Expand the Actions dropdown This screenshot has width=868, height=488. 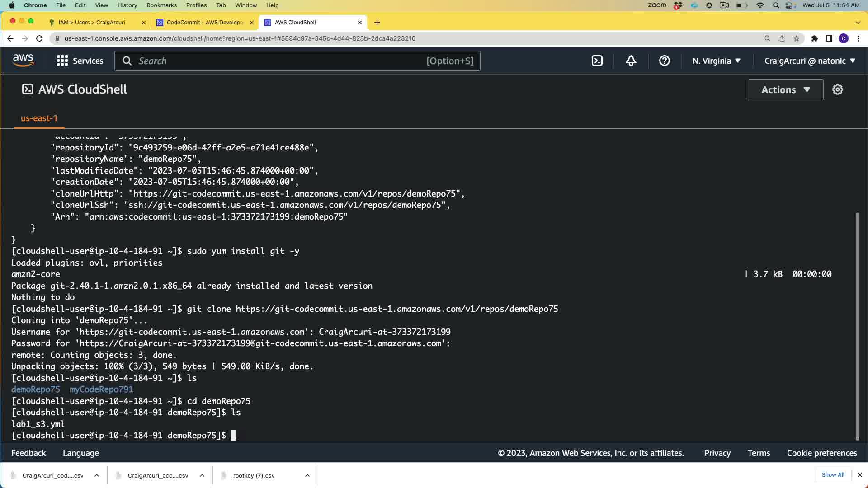pyautogui.click(x=785, y=89)
